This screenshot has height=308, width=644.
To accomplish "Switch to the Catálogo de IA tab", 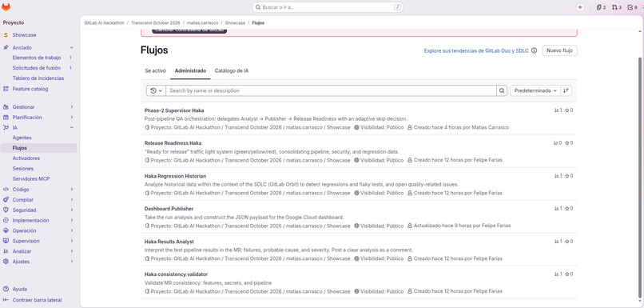I will [x=231, y=70].
